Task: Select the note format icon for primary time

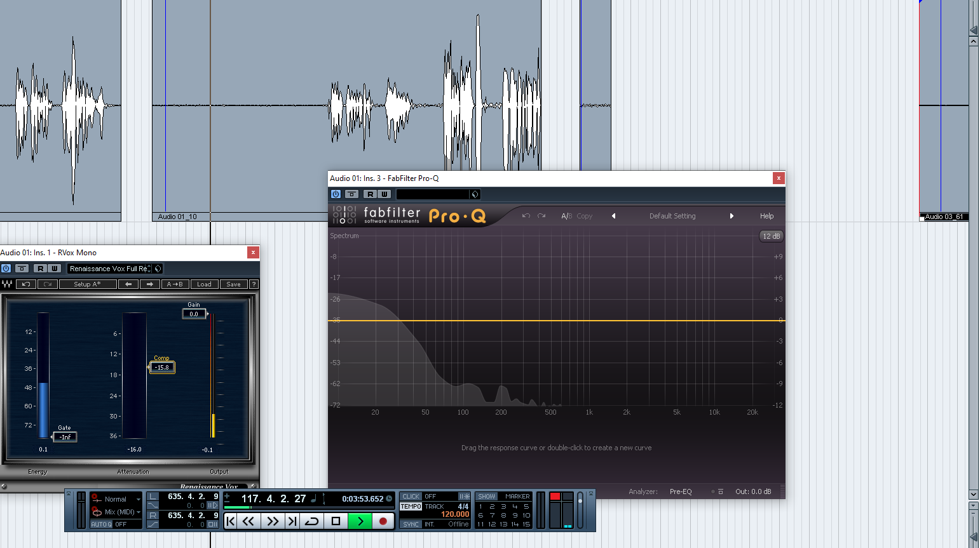Action: (x=313, y=498)
